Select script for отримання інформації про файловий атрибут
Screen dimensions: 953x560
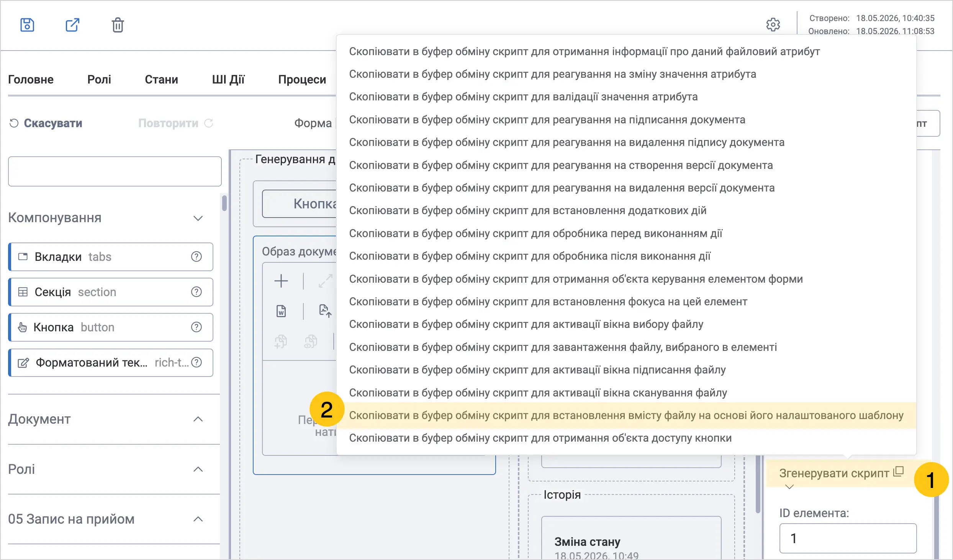click(626, 51)
